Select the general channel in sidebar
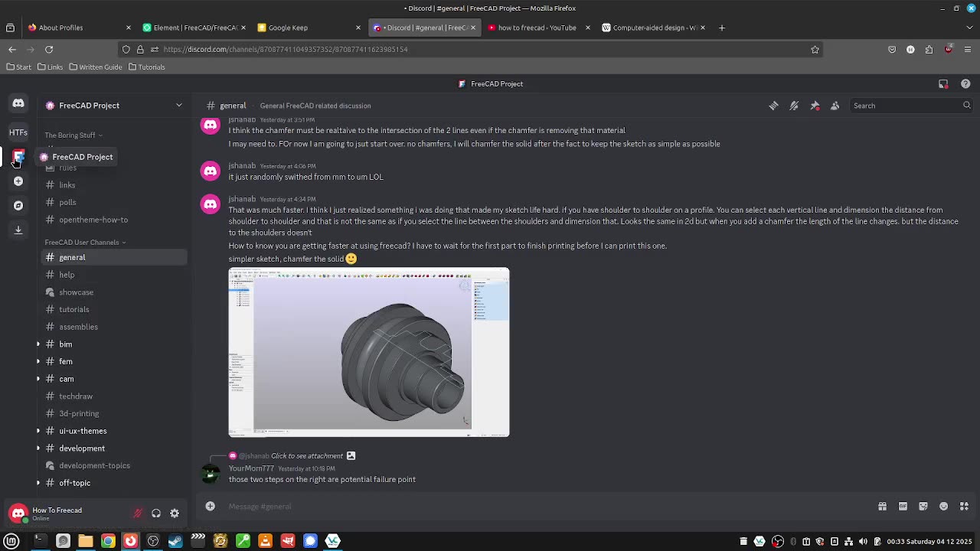This screenshot has width=980, height=551. click(114, 258)
